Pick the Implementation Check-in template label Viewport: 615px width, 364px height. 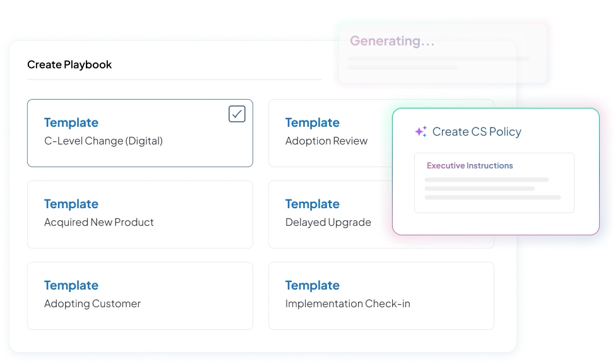347,304
